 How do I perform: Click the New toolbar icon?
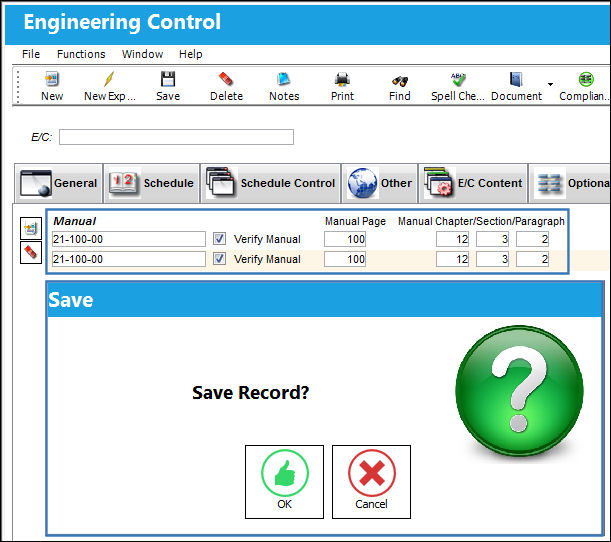51,79
